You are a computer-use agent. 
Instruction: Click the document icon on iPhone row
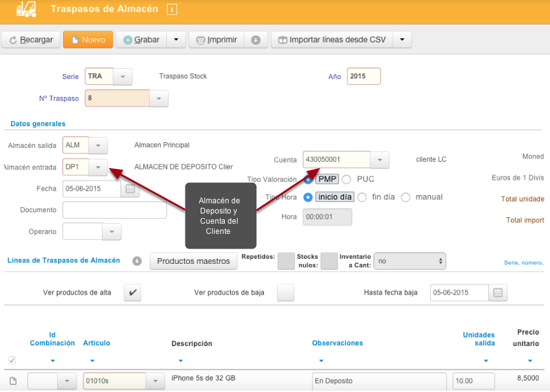[13, 381]
